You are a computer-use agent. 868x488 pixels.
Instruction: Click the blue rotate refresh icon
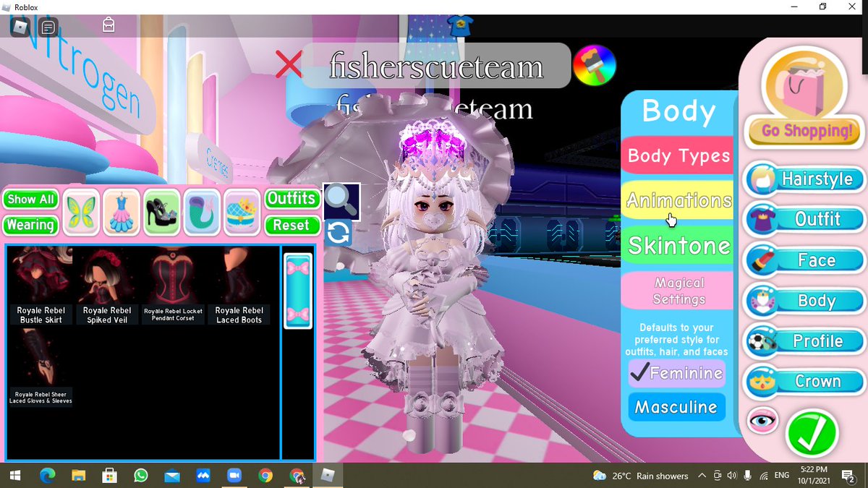[x=338, y=234]
